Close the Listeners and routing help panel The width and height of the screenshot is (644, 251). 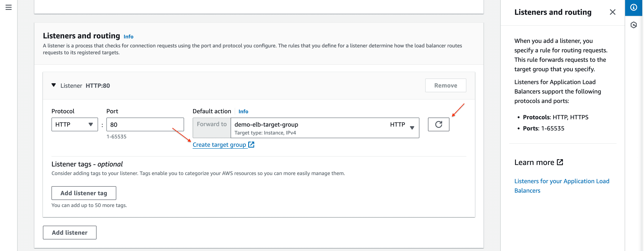pyautogui.click(x=612, y=12)
